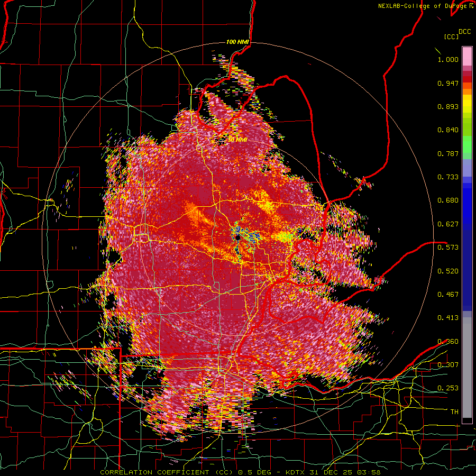This screenshot has width=476, height=476.
Task: Click the 100 NMI range ring label
Action: (237, 42)
